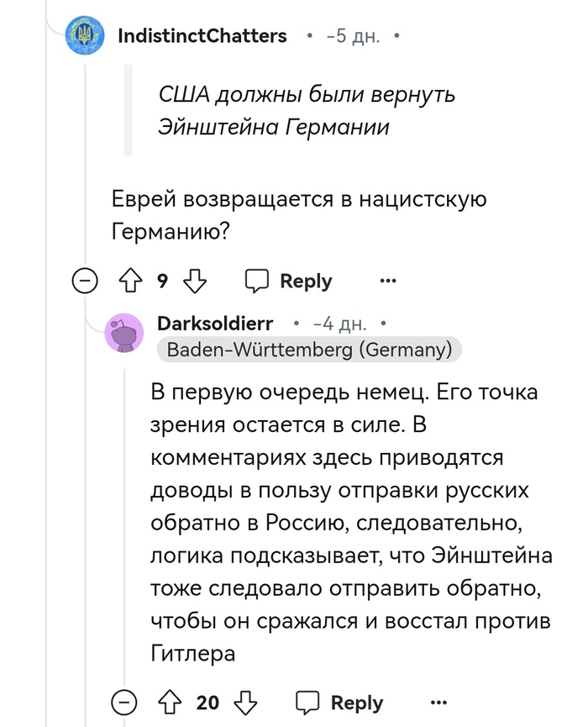Viewport: 588px width, 727px height.
Task: Click the Baden-Württemberg (Germany) flair tag
Action: (309, 350)
